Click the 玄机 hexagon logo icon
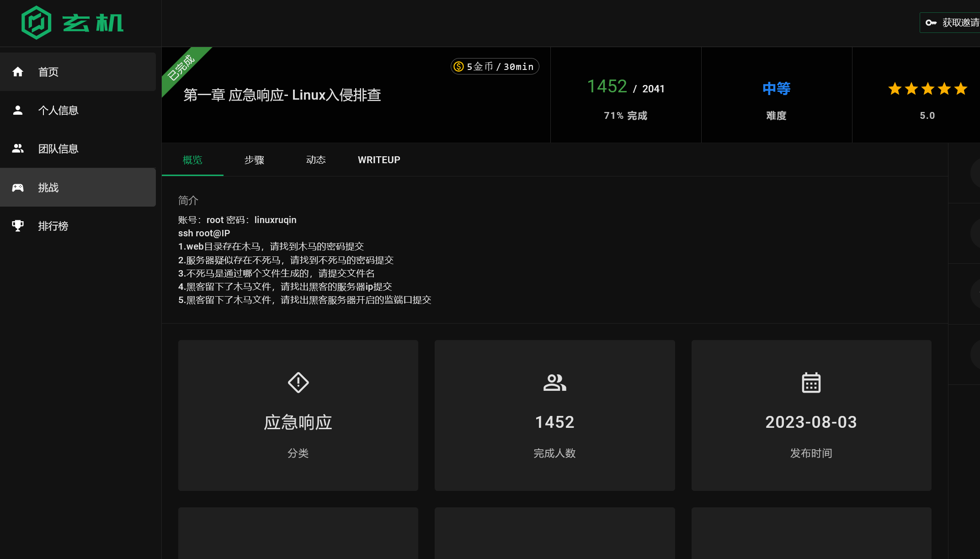Screen dimensions: 980x559 click(36, 22)
